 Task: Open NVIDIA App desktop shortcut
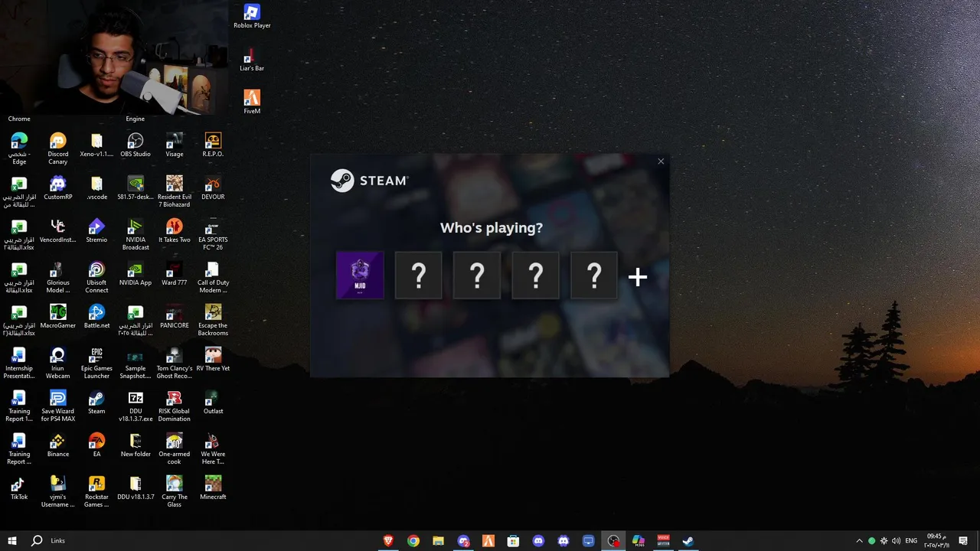[136, 274]
